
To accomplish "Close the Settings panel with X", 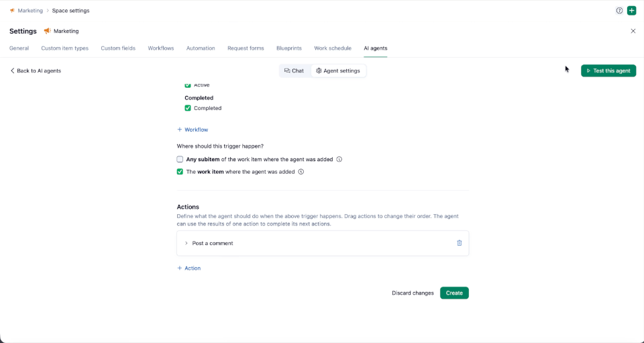I will coord(633,32).
